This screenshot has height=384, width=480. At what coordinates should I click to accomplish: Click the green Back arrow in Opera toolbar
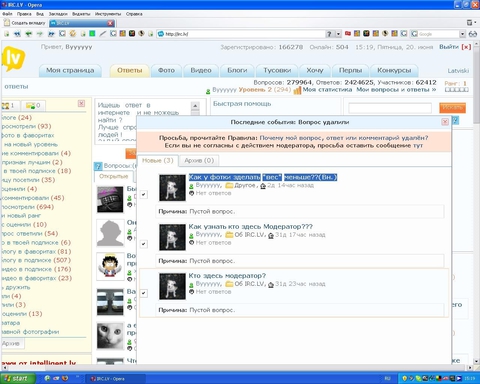pos(28,34)
